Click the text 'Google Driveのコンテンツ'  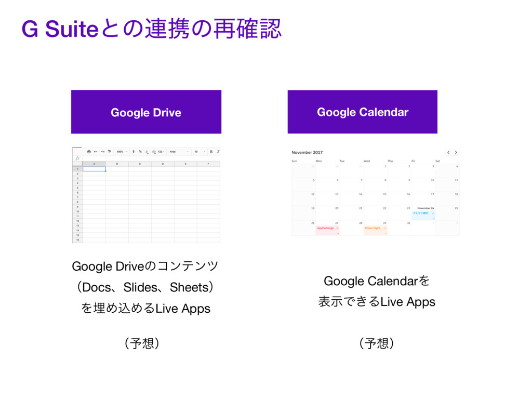[145, 267]
